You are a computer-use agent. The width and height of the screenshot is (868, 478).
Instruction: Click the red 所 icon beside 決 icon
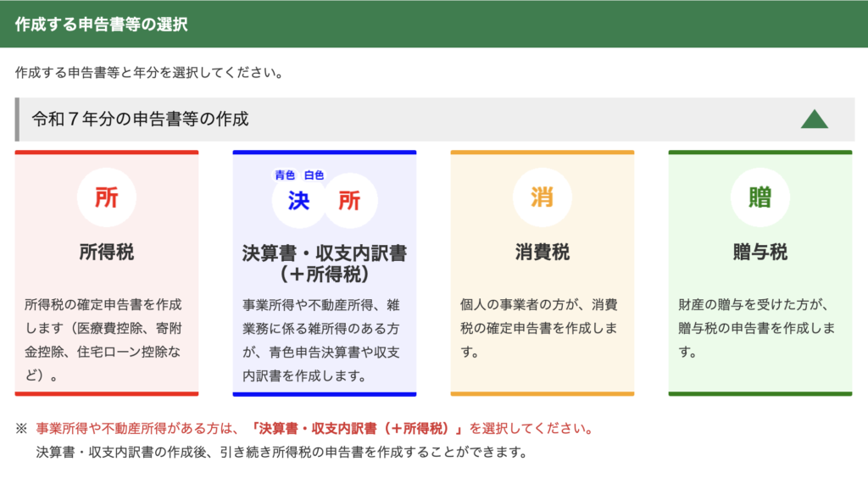pyautogui.click(x=349, y=201)
